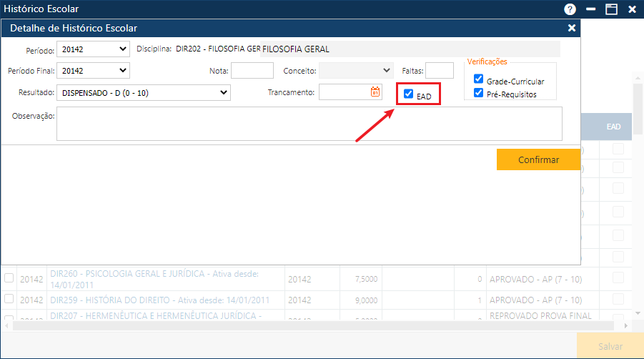Click the Salvar button
The width and height of the screenshot is (644, 359).
click(x=610, y=346)
